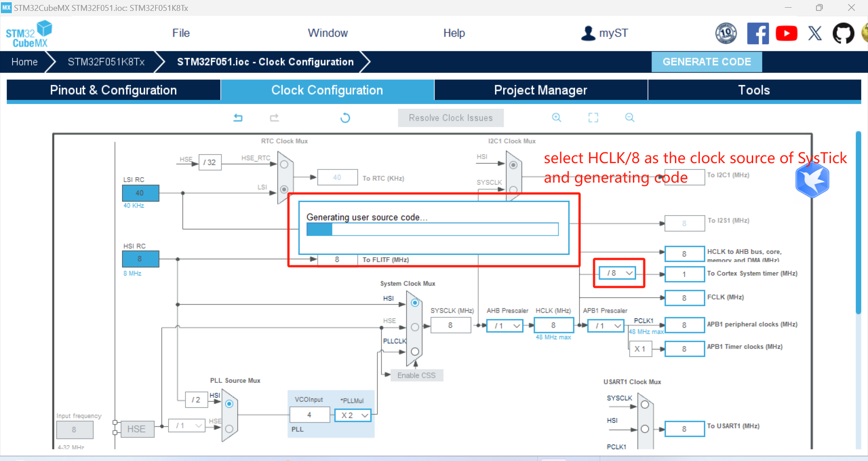This screenshot has width=868, height=461.
Task: Edit the HSE input frequency field
Action: tap(75, 430)
